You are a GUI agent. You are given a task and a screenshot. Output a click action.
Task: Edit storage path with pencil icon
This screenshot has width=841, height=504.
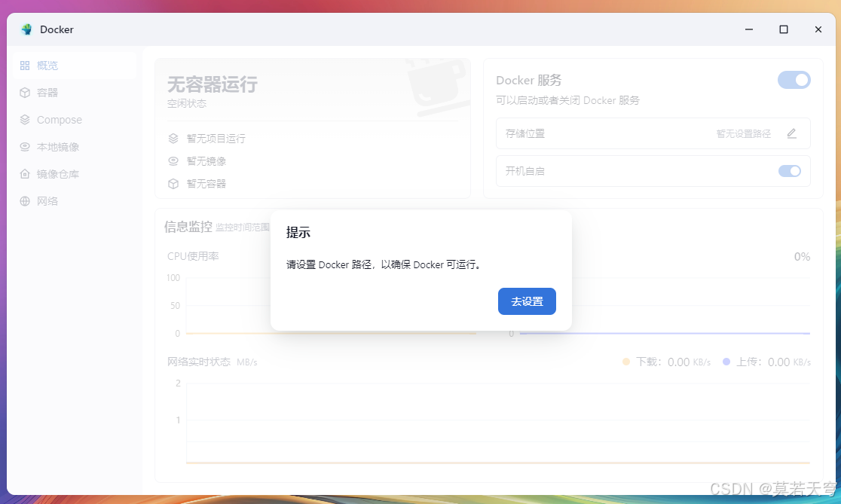[792, 133]
